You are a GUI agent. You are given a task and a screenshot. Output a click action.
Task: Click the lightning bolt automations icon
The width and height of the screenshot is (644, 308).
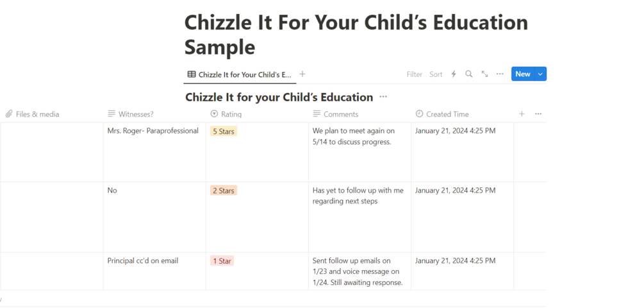click(x=454, y=74)
